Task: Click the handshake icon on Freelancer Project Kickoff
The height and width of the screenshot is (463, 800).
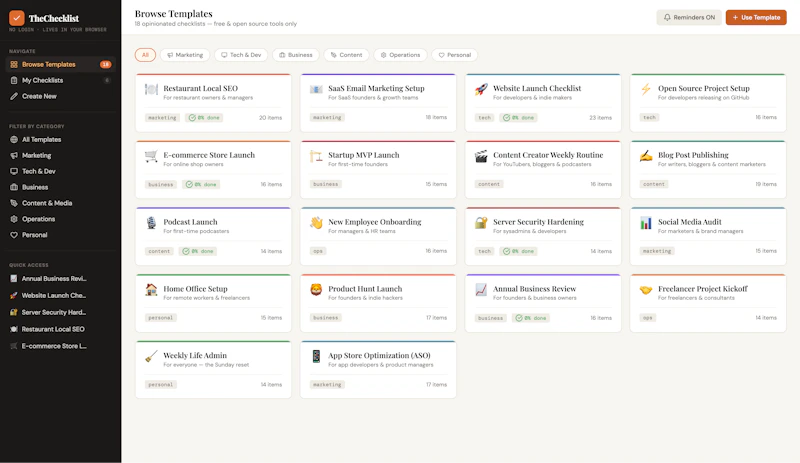Action: pos(645,290)
